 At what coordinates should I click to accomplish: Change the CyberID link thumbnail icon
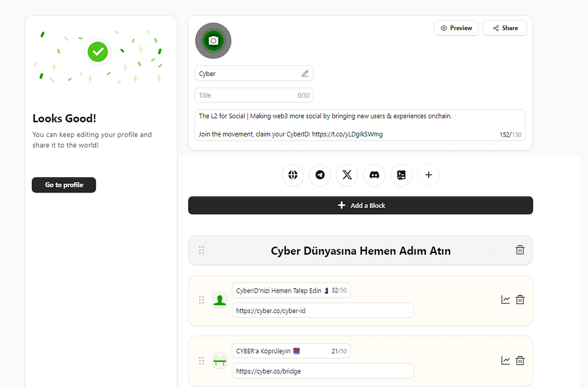[x=220, y=300]
